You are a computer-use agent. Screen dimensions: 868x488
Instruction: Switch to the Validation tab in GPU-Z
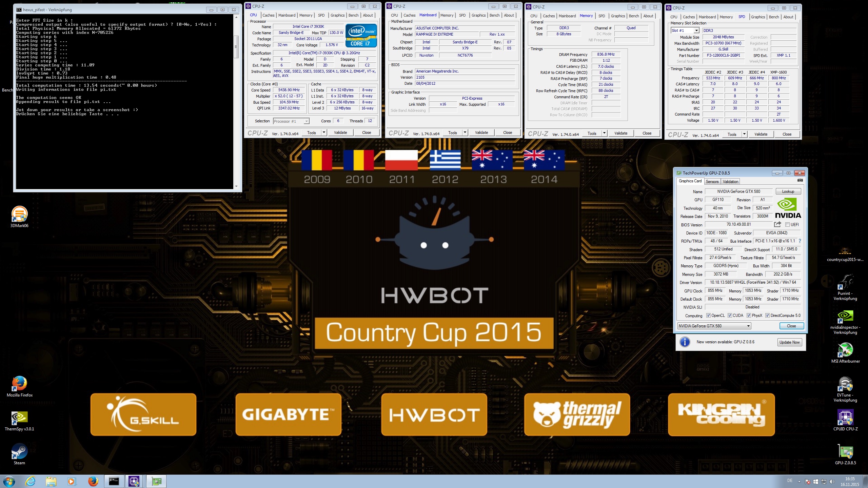pos(730,182)
